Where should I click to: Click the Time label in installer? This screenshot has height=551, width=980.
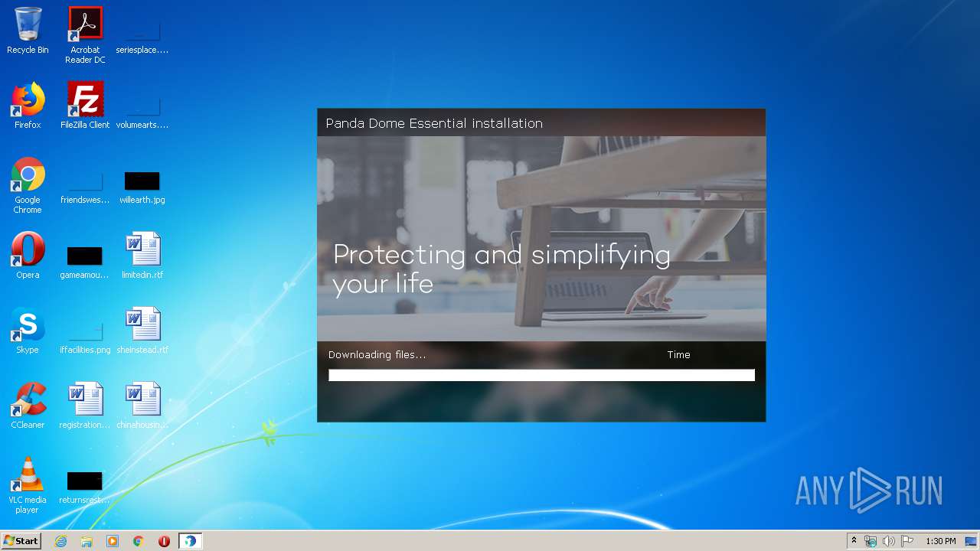click(678, 355)
